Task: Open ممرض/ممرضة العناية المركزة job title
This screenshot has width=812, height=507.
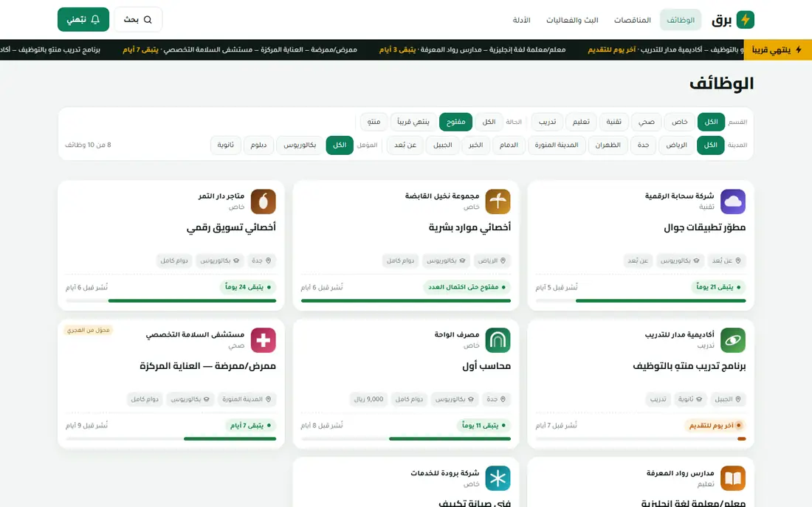Action: point(207,366)
